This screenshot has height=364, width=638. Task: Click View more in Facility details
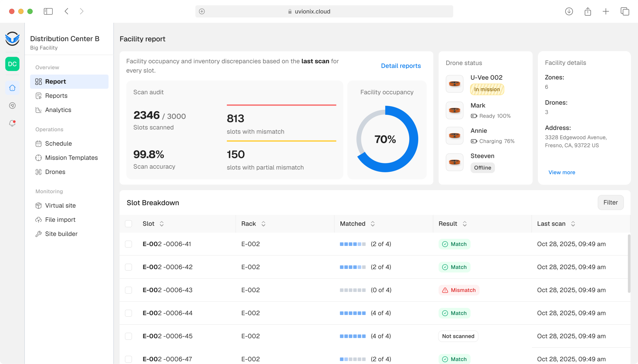pyautogui.click(x=562, y=172)
